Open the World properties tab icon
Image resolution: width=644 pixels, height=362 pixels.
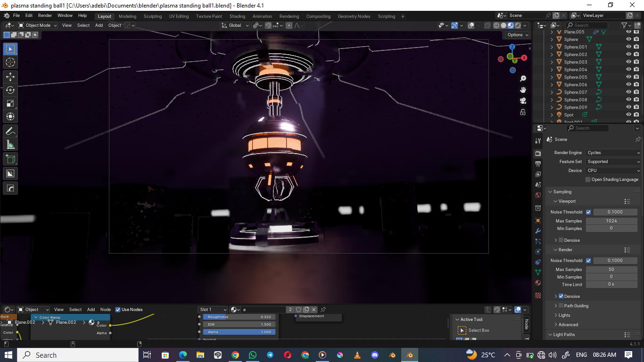[x=538, y=195]
